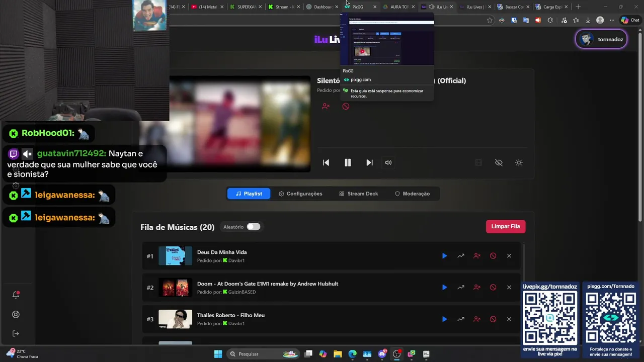Ban the song Deus Da Minha Vida
Image resolution: width=644 pixels, height=362 pixels.
coord(493,256)
